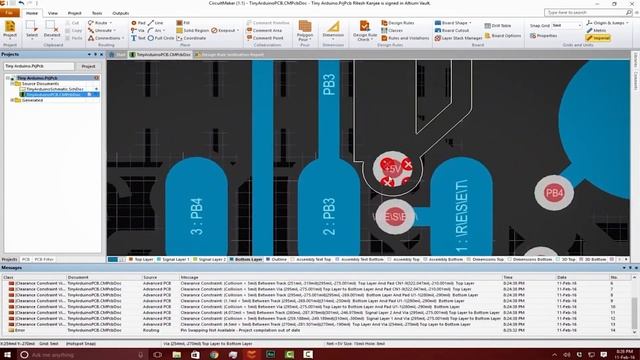Click the Cortana search box on taskbar
Viewport: 640px width, 360px height.
coord(82,354)
